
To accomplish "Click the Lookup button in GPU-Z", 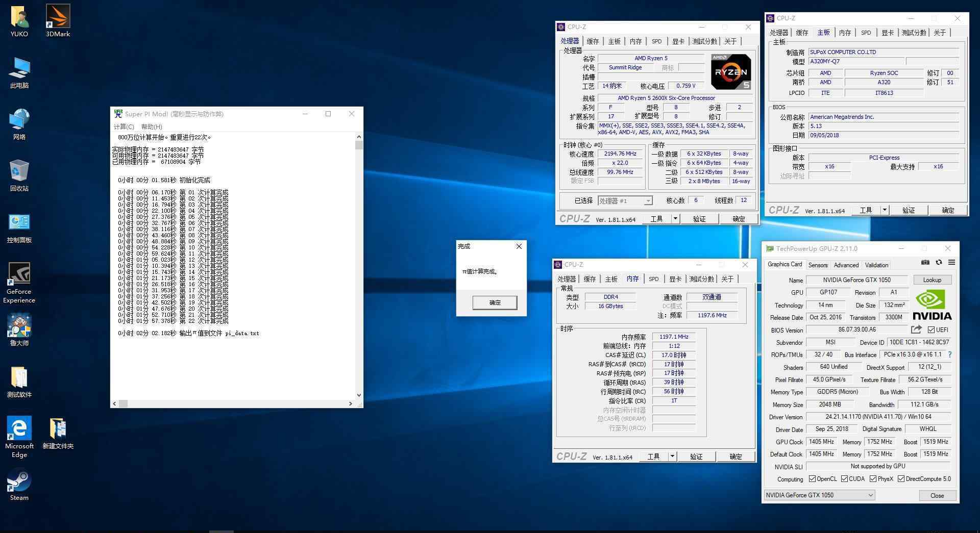I will (932, 280).
